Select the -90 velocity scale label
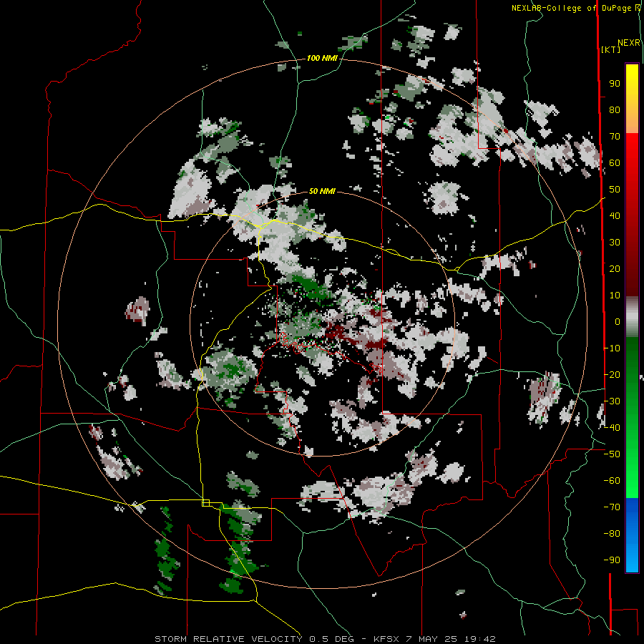Image resolution: width=644 pixels, height=644 pixels. coord(612,560)
